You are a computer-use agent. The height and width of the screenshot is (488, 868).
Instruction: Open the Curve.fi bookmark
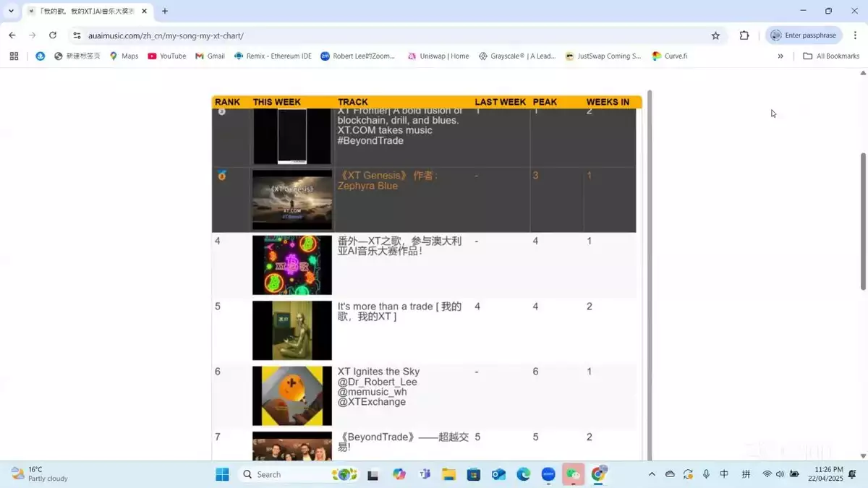pos(669,56)
